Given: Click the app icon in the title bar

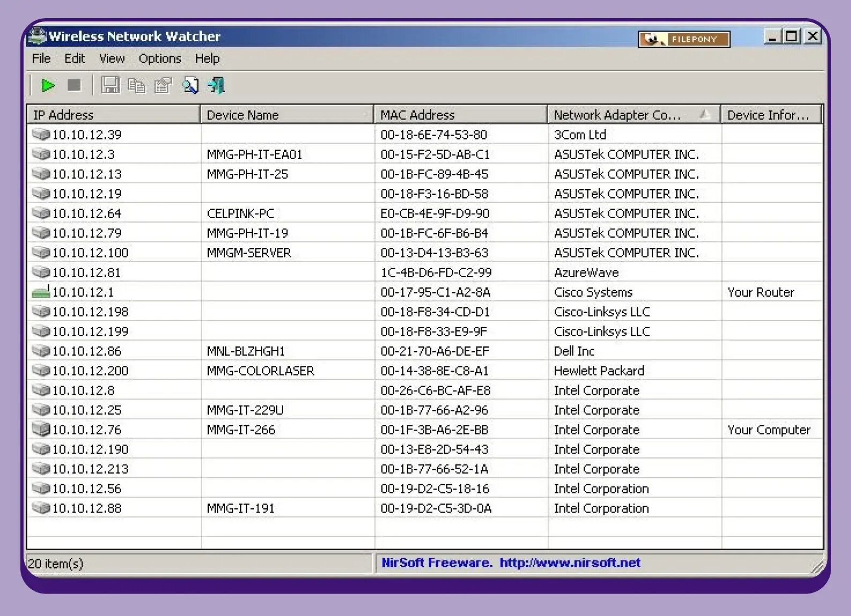Looking at the screenshot, I should pyautogui.click(x=37, y=36).
